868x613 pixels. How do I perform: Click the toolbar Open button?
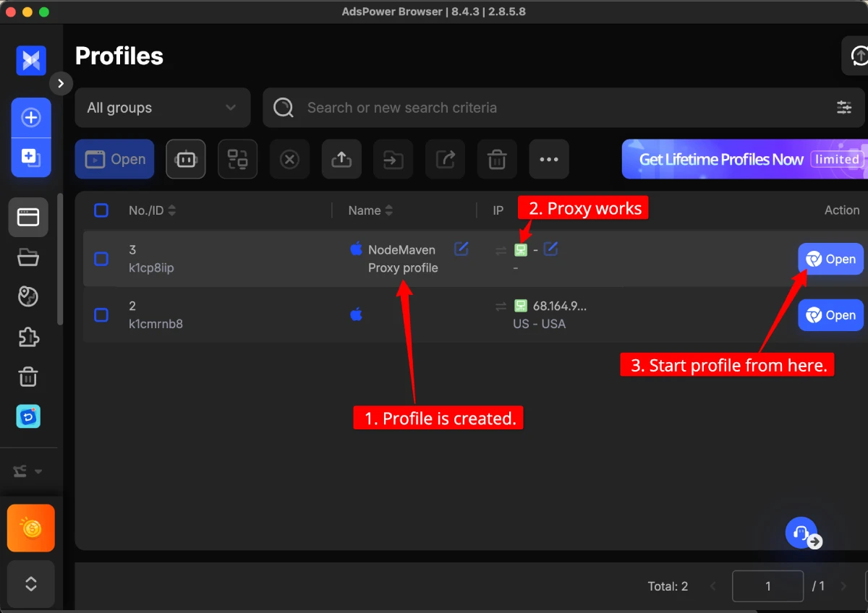click(115, 159)
